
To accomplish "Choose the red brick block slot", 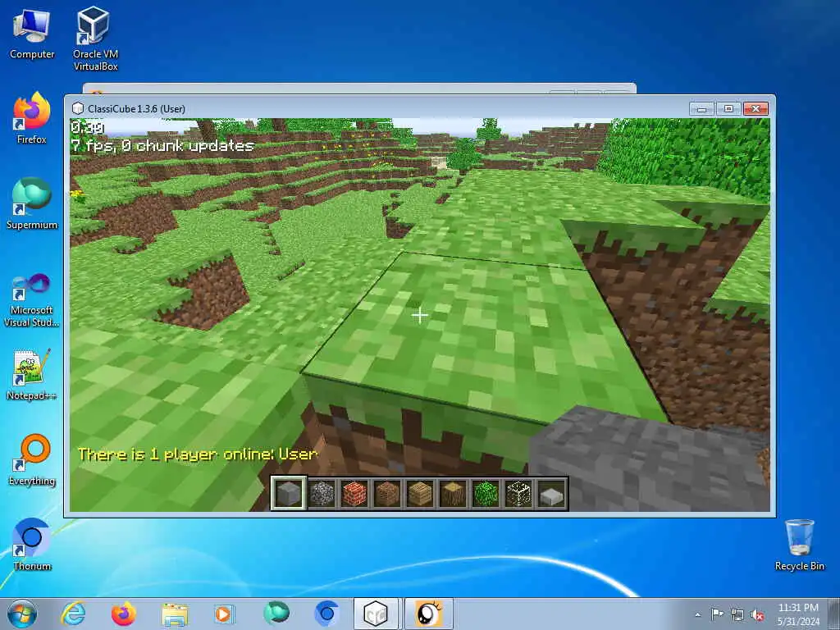I will pos(354,493).
